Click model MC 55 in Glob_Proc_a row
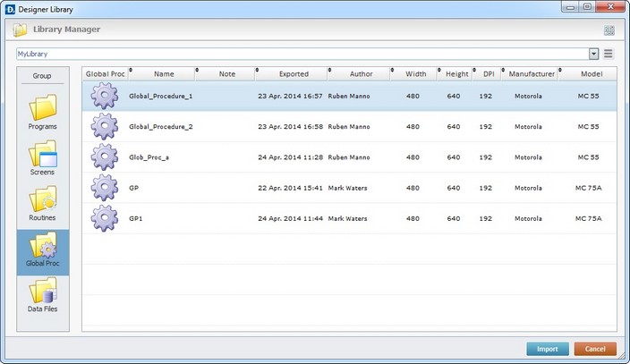The image size is (630, 364). 588,157
